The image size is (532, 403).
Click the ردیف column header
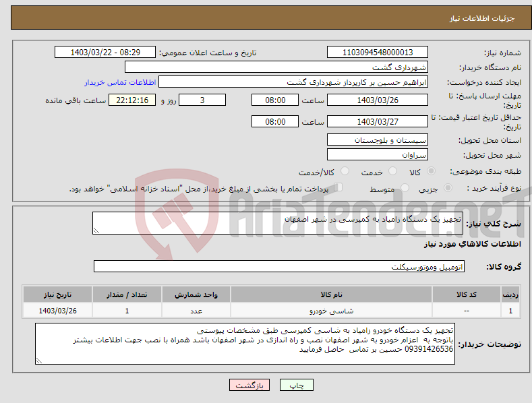click(x=510, y=294)
